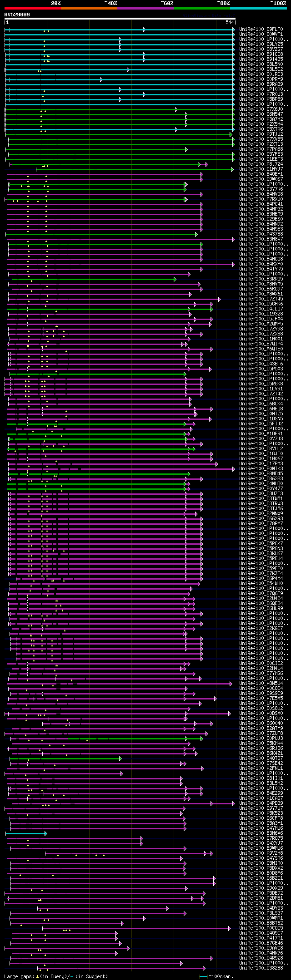
Task: Select label UniRef100_Q7XV85
Action: click(261, 139)
